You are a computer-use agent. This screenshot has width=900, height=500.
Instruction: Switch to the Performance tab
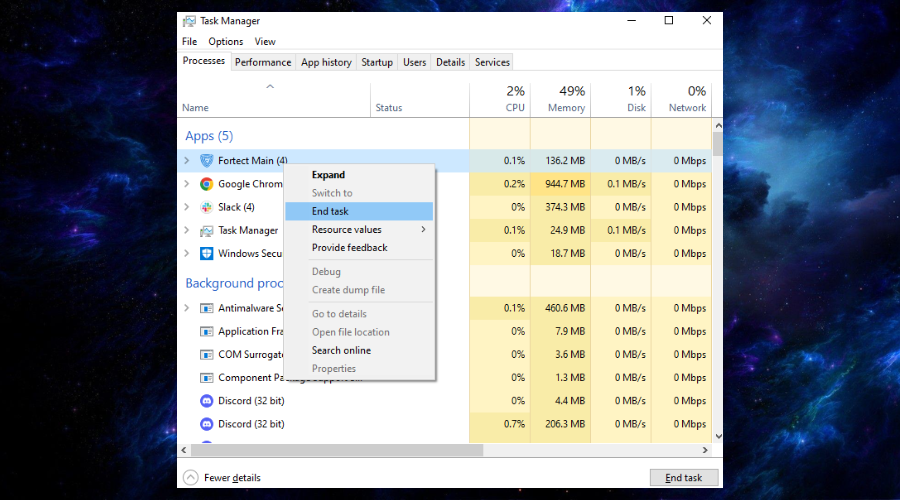click(263, 62)
